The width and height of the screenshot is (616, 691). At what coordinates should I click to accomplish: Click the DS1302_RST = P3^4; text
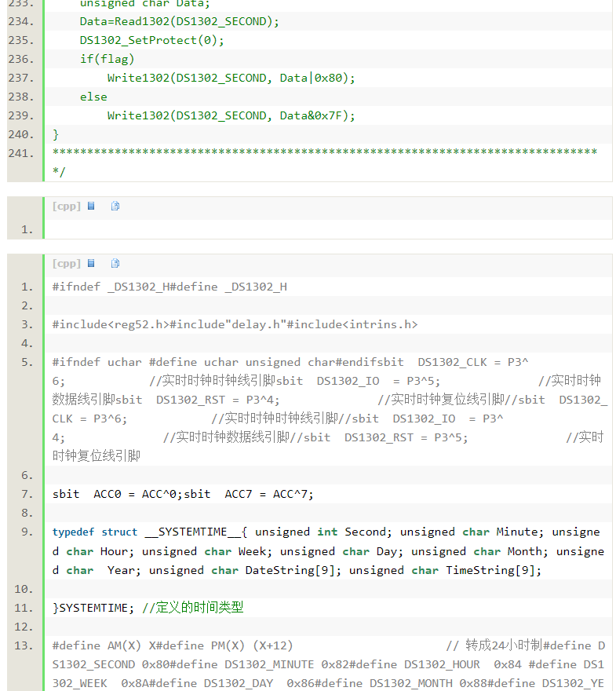pos(217,400)
